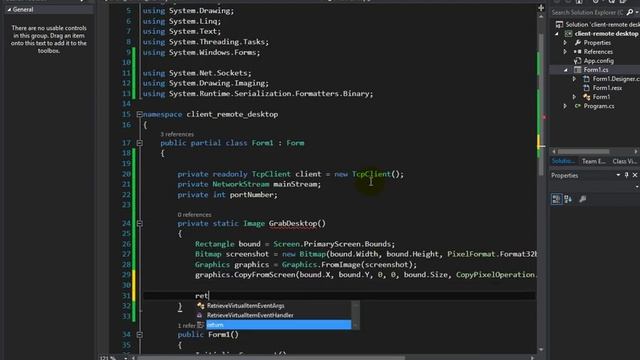640x360 pixels.
Task: Collapse the Form1.cs node arrow
Action: (566, 70)
